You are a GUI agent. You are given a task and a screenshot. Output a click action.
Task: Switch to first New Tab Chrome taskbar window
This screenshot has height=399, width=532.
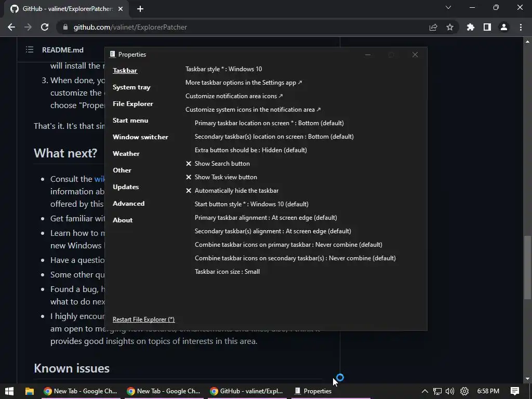[x=81, y=391]
